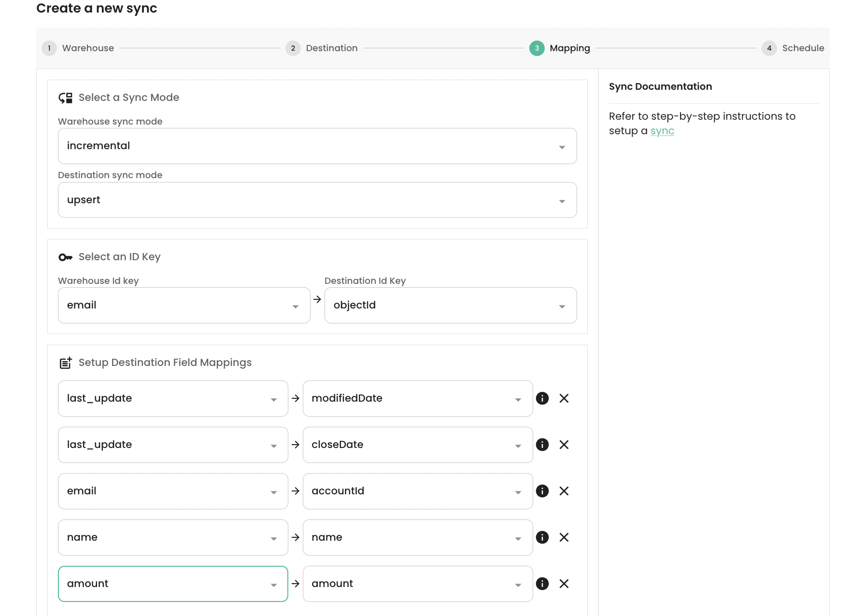The width and height of the screenshot is (849, 616).
Task: Delete the amount mapping row
Action: coord(564,584)
